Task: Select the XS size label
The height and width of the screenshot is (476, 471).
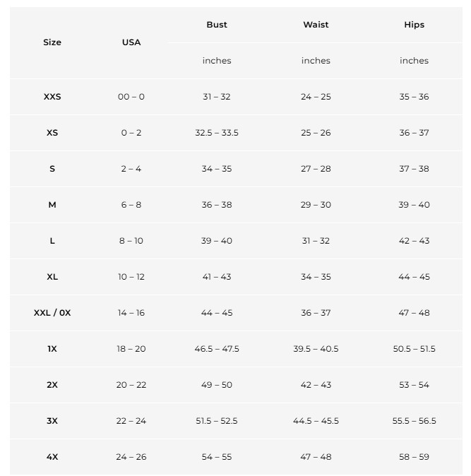Action: point(52,133)
